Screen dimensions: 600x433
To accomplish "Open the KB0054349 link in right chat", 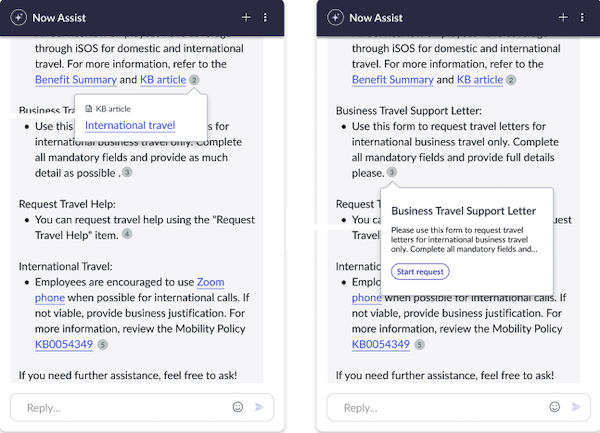I will point(381,344).
